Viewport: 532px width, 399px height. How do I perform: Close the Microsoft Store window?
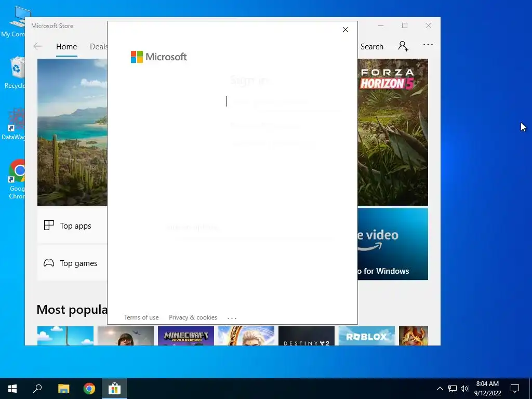click(429, 26)
